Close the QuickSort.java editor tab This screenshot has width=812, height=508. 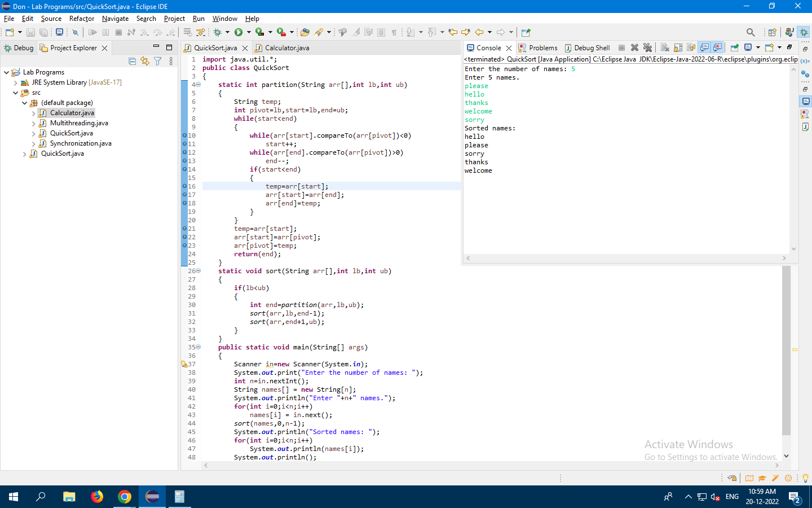(x=245, y=48)
